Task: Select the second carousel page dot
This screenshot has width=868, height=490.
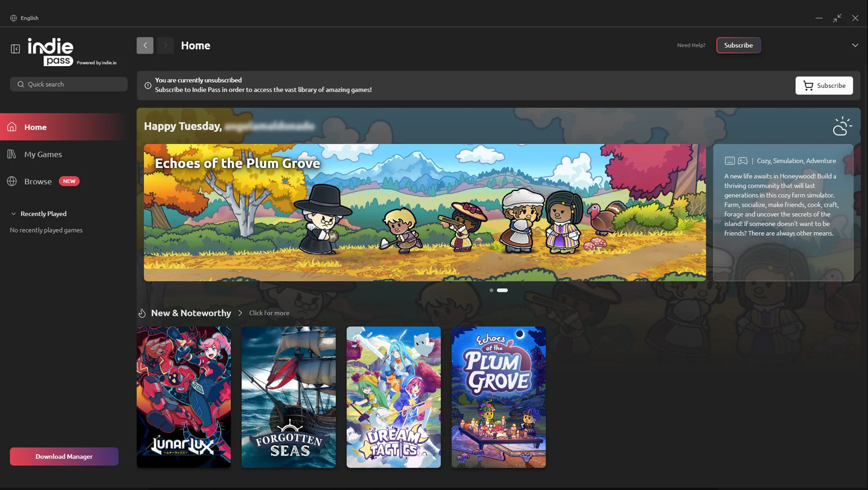Action: [502, 290]
